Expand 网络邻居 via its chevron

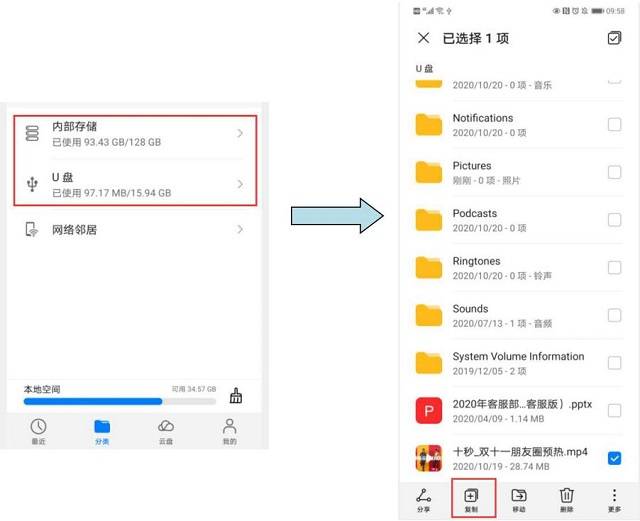[x=240, y=229]
